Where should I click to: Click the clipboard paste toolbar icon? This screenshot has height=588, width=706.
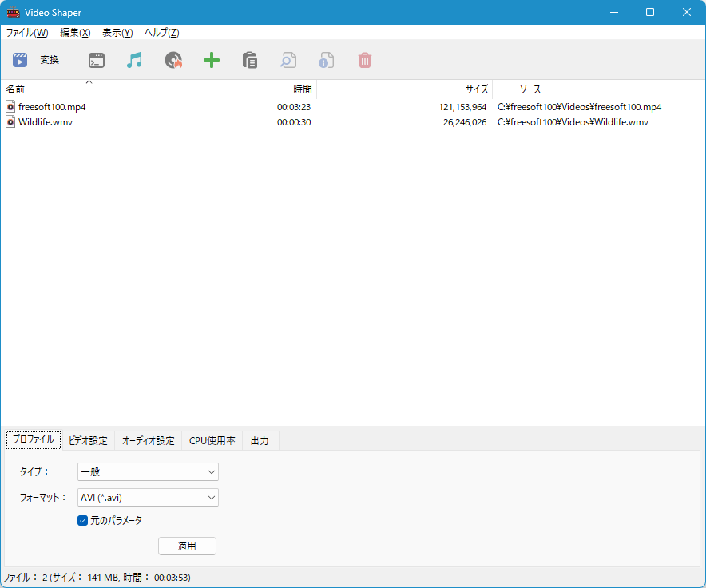(250, 60)
